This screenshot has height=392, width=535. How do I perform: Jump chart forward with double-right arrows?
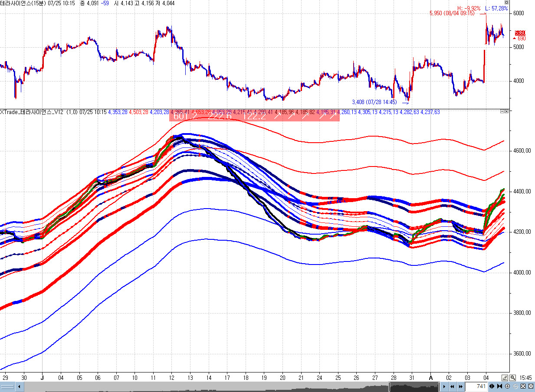pos(460,386)
